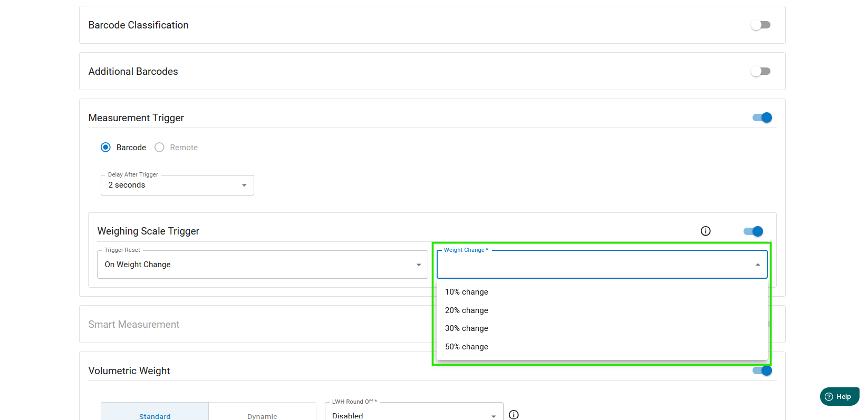Screen dimensions: 868x420
Task: Open the Delay After Trigger dropdown
Action: 177,185
